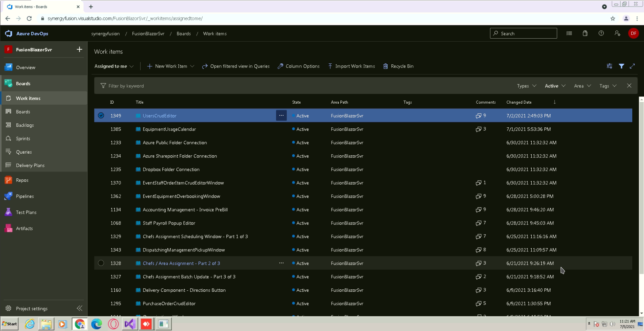Open the Recycle Bin

pyautogui.click(x=398, y=66)
